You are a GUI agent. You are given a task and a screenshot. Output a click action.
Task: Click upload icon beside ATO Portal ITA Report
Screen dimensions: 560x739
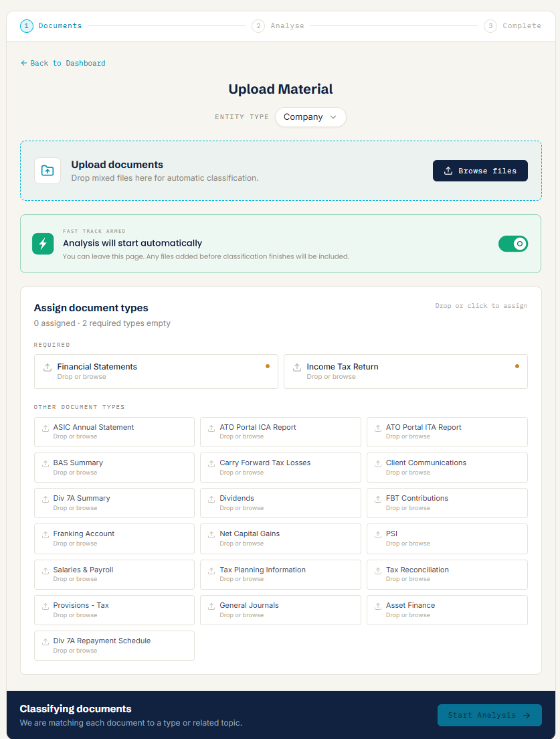click(378, 428)
